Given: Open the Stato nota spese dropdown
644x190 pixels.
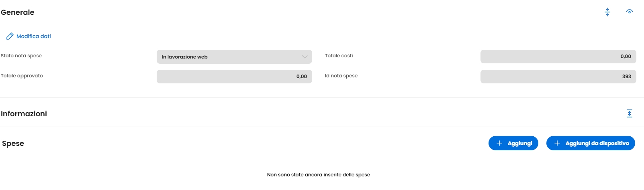Looking at the screenshot, I should pyautogui.click(x=234, y=57).
